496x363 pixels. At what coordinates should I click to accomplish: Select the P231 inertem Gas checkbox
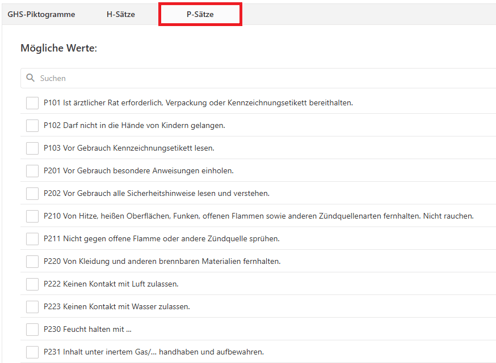tap(32, 352)
